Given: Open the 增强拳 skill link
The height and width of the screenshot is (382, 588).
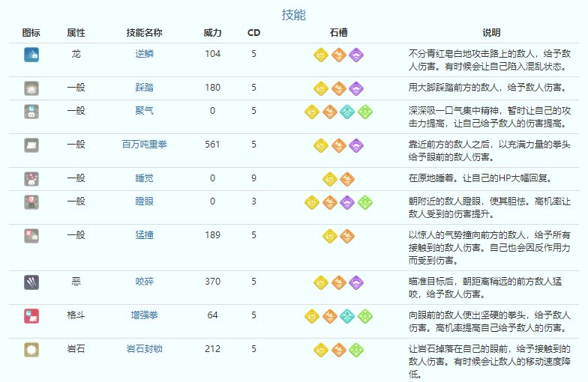Looking at the screenshot, I should click(x=144, y=315).
